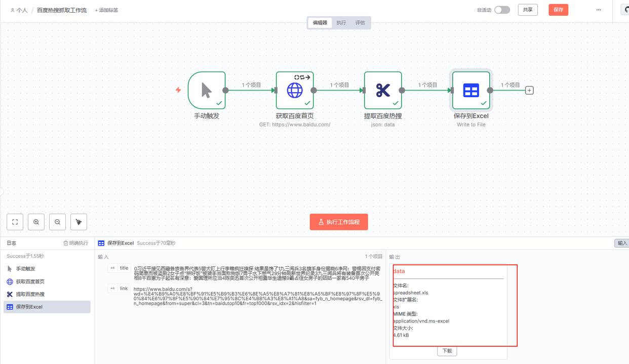629x364 pixels.
Task: Rename workflow via 百度热搜抓取工作流 title
Action: [x=62, y=10]
